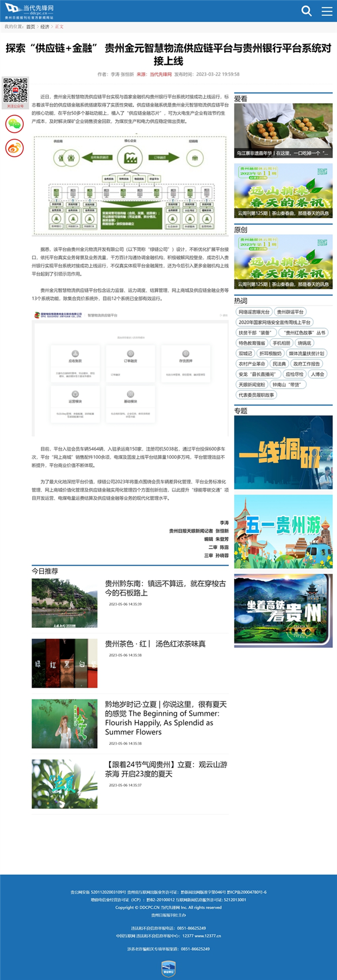Open source link 当代先锋网 under title
Screen dimensions: 337x980
[x=161, y=74]
